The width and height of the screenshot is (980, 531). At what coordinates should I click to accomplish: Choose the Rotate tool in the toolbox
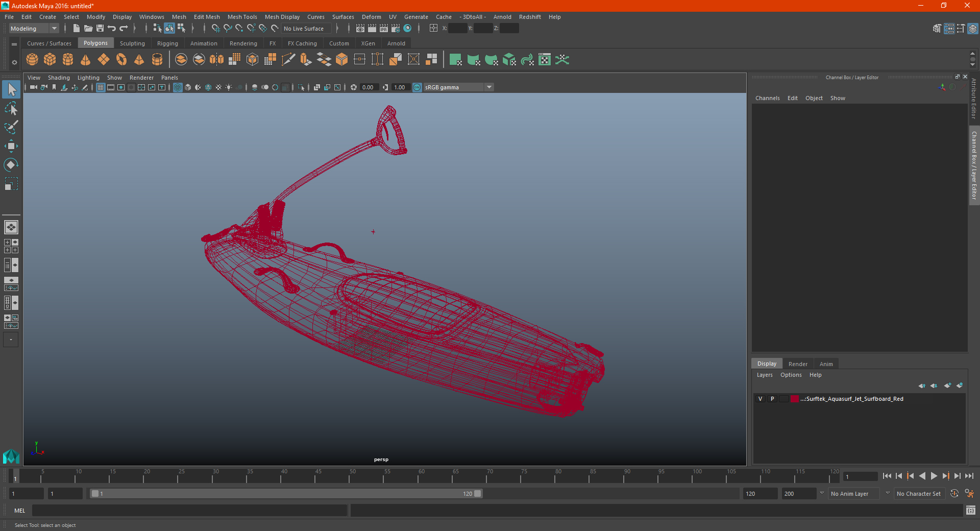pyautogui.click(x=11, y=165)
